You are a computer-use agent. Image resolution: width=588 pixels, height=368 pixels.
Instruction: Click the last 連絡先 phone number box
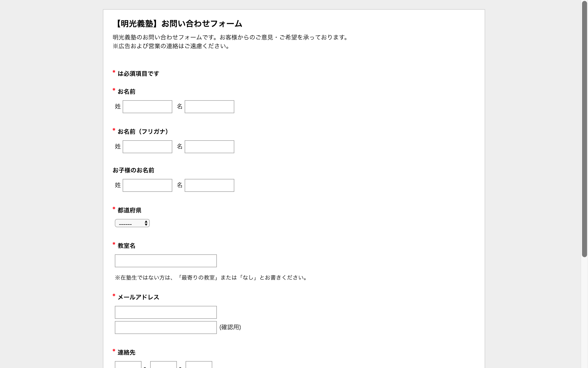199,365
